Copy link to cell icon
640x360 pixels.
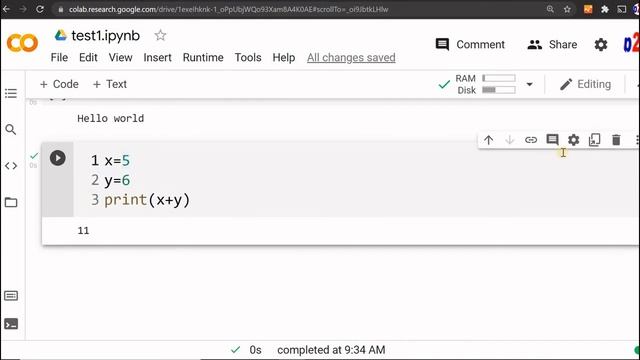[531, 140]
